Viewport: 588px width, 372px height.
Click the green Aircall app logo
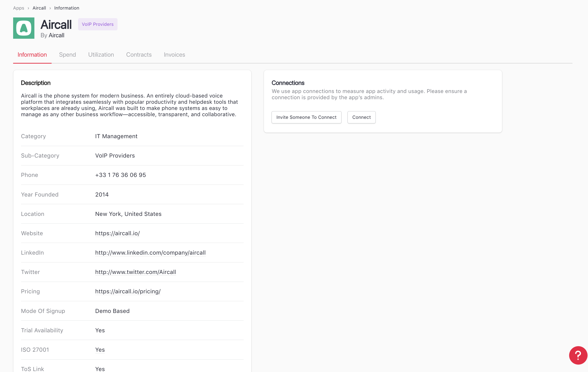point(24,28)
